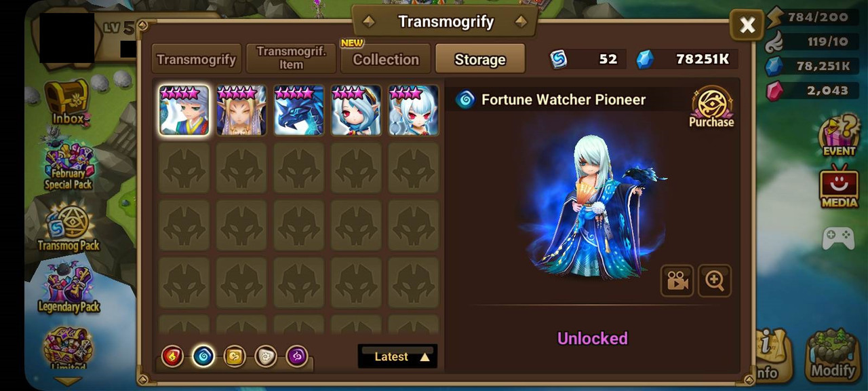
Task: Click the Purchase button
Action: [711, 107]
